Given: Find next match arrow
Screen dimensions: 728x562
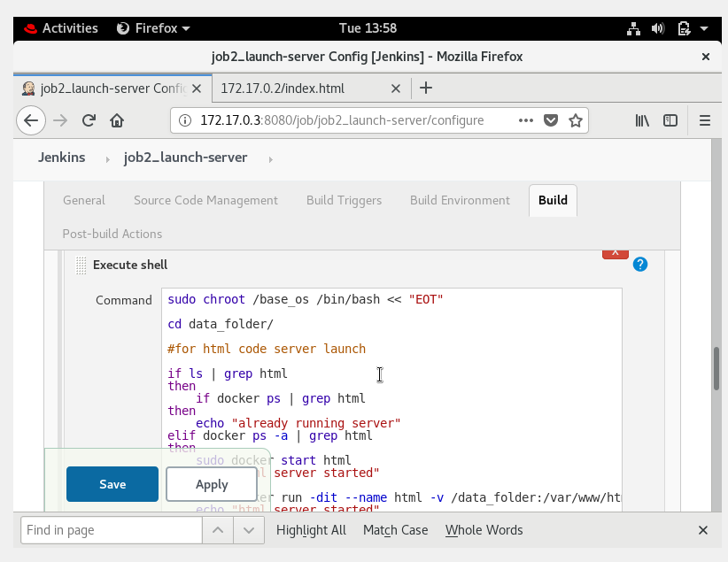Looking at the screenshot, I should click(x=249, y=530).
